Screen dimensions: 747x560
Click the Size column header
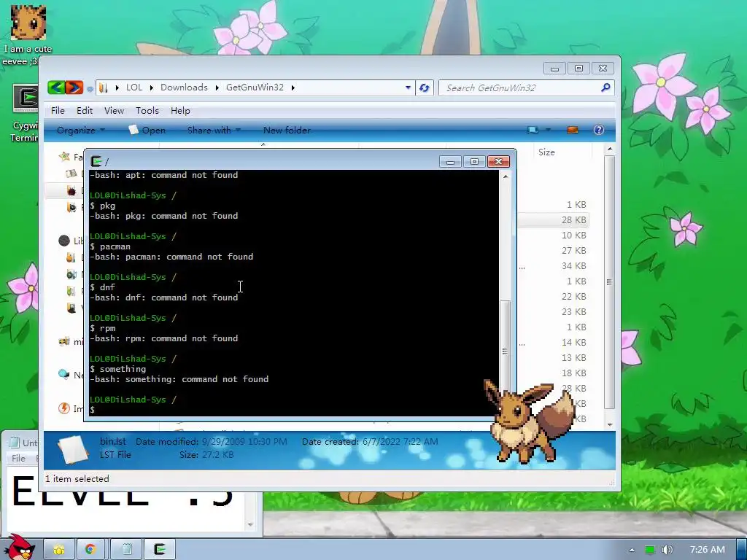pyautogui.click(x=546, y=152)
